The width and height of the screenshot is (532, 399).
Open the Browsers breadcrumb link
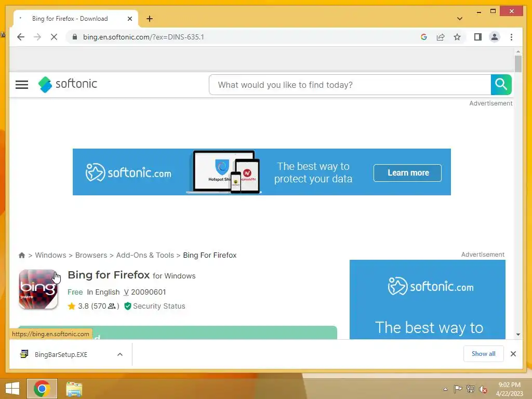point(91,255)
